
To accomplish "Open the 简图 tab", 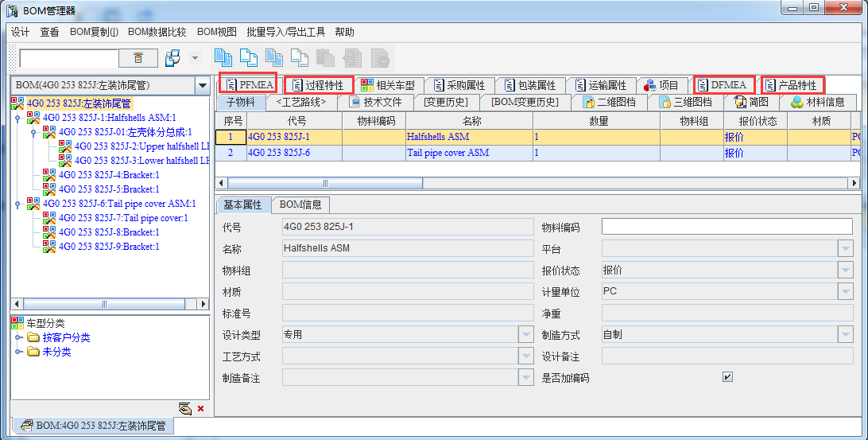I will click(752, 102).
